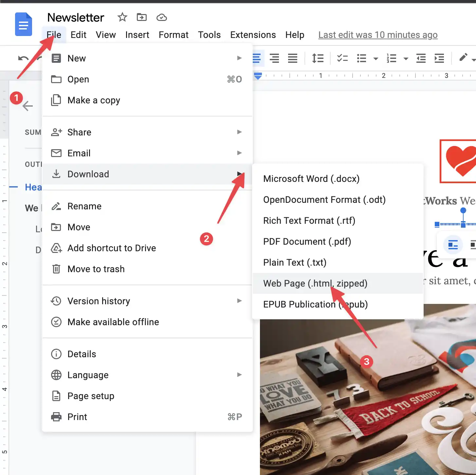
Task: Click the Newsletter document title
Action: (76, 17)
